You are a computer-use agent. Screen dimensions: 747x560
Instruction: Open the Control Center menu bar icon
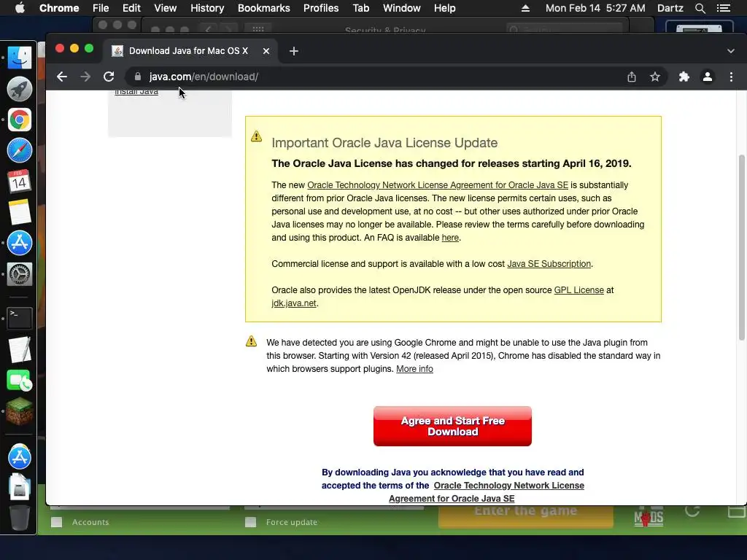[723, 8]
